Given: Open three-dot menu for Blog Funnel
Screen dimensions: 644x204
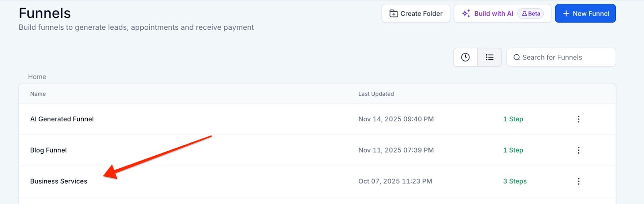Looking at the screenshot, I should [x=578, y=150].
